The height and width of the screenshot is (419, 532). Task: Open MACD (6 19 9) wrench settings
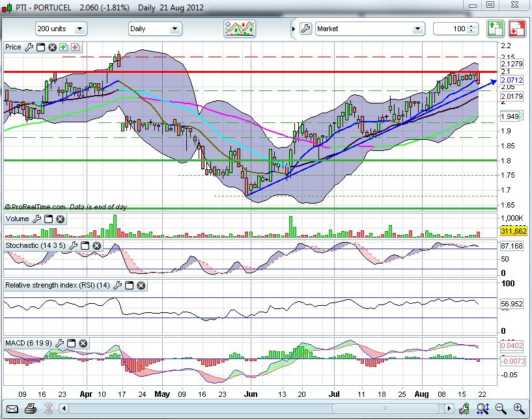tap(59, 343)
